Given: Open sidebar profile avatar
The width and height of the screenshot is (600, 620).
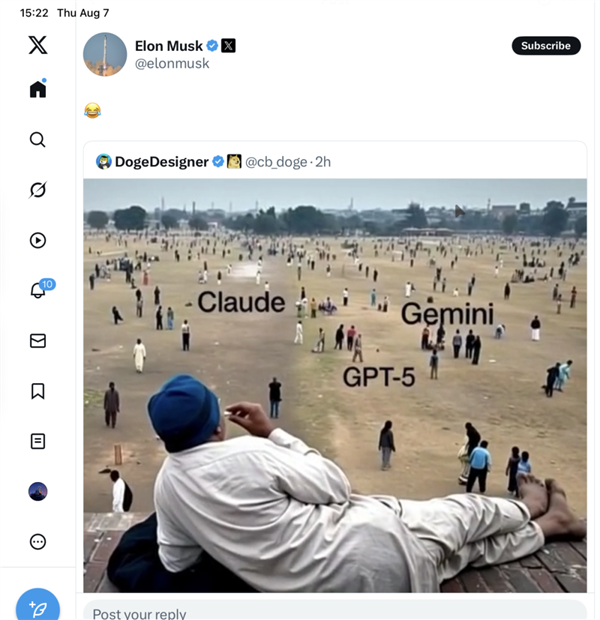Looking at the screenshot, I should 38,491.
